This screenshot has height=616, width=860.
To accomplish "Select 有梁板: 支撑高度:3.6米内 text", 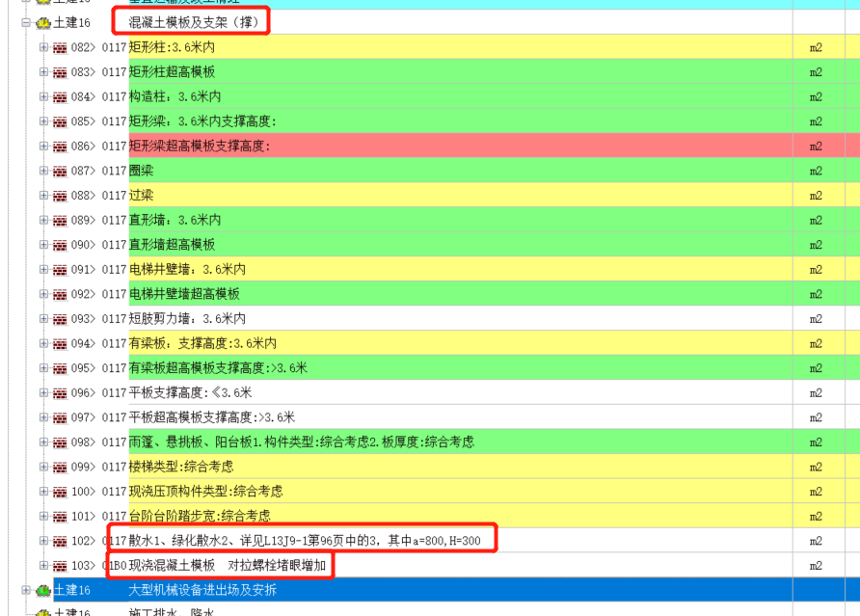I will pos(202,343).
